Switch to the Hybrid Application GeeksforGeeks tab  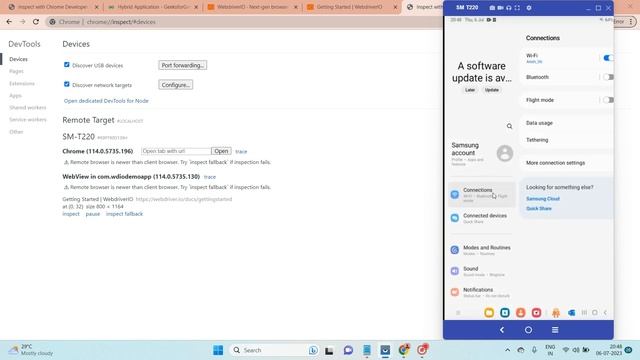(153, 7)
